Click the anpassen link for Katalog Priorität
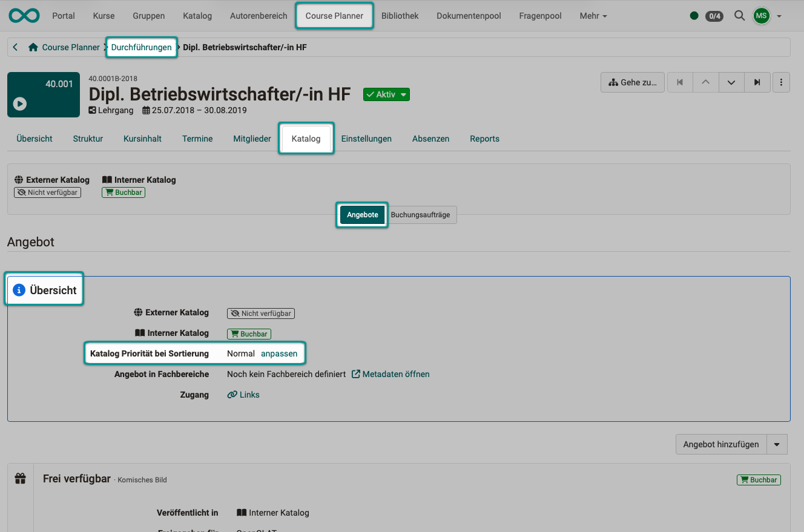The image size is (804, 532). pos(279,353)
